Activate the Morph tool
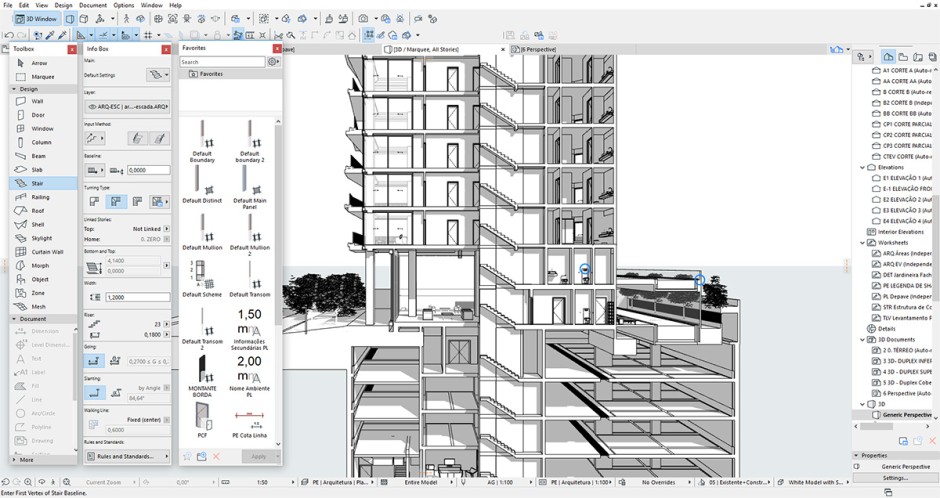This screenshot has height=498, width=940. pos(40,265)
